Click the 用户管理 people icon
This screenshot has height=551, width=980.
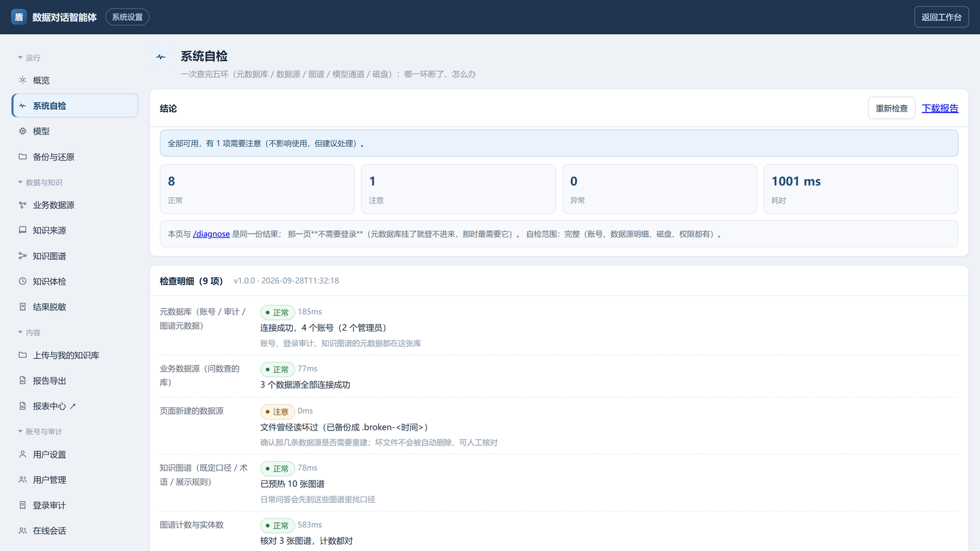23,480
